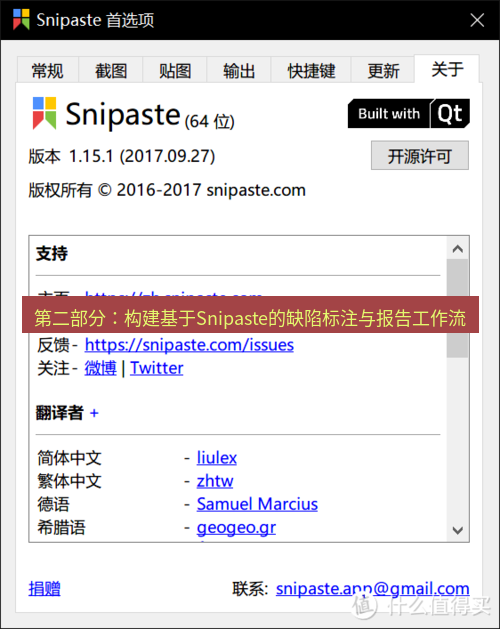Open the 截图 tab
500x629 pixels.
[111, 71]
